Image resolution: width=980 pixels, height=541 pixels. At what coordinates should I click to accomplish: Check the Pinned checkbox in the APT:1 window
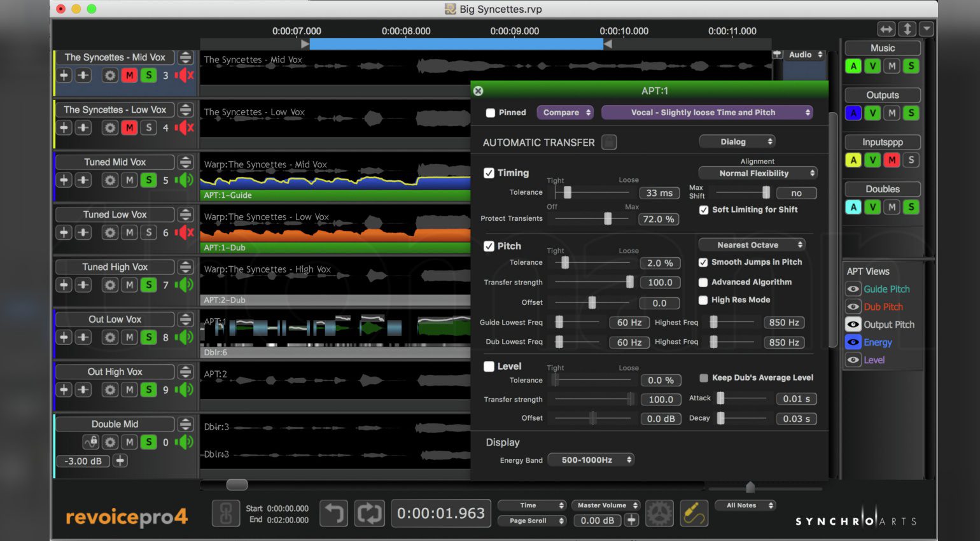pyautogui.click(x=490, y=112)
